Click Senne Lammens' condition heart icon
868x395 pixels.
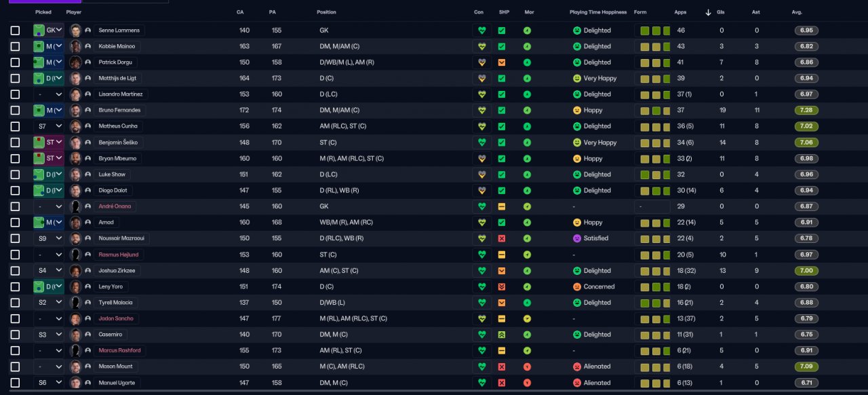(482, 31)
